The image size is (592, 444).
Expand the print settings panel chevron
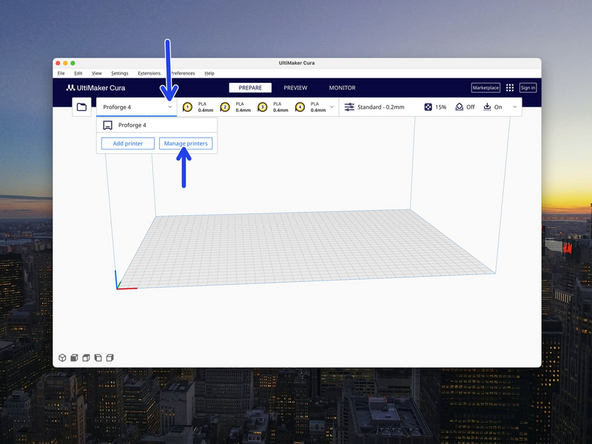(x=515, y=107)
